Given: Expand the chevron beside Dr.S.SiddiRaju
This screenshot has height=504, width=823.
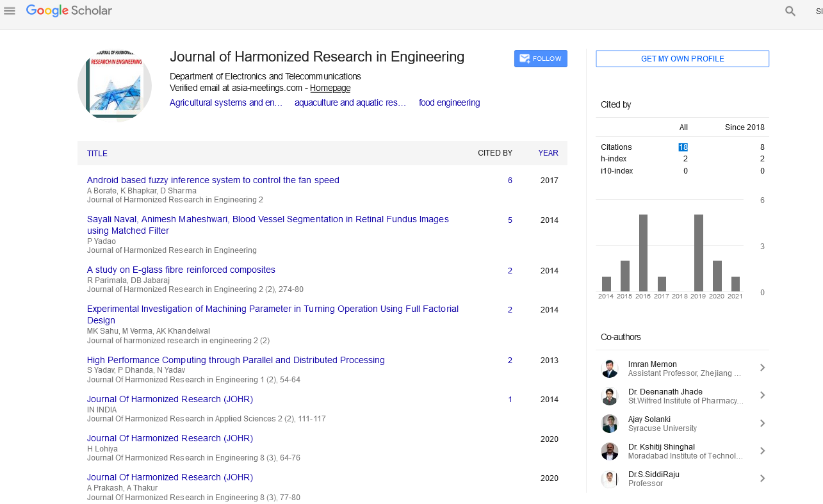Looking at the screenshot, I should pos(762,478).
